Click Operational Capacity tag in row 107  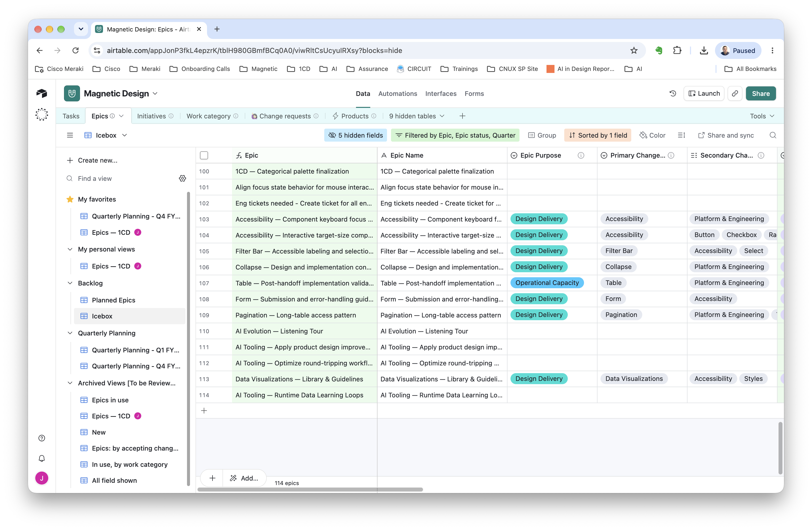547,282
